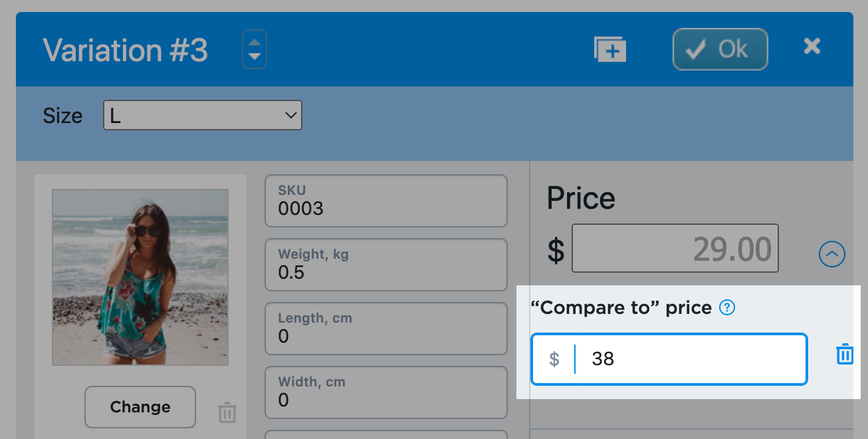Click the variation photo thumbnail
This screenshot has height=439, width=868.
140,277
